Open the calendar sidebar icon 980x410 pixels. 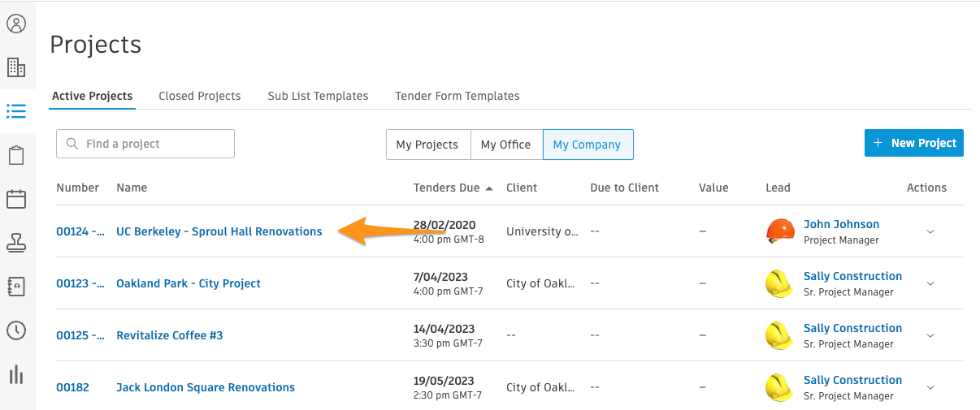click(16, 199)
